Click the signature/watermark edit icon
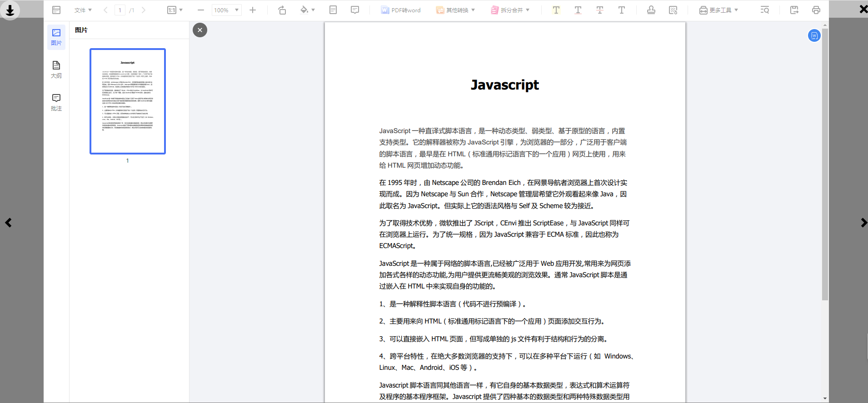The height and width of the screenshot is (403, 868). coord(673,10)
